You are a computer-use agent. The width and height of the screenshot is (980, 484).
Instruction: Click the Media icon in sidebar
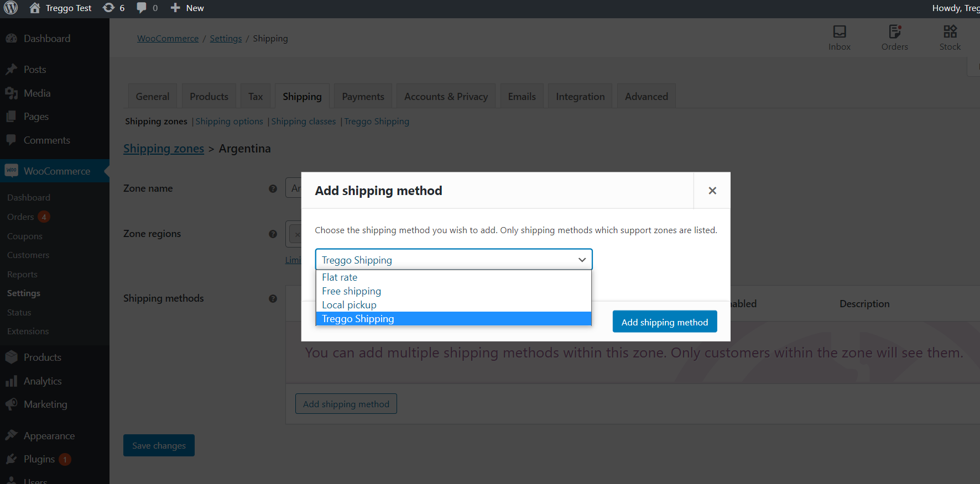pyautogui.click(x=11, y=93)
